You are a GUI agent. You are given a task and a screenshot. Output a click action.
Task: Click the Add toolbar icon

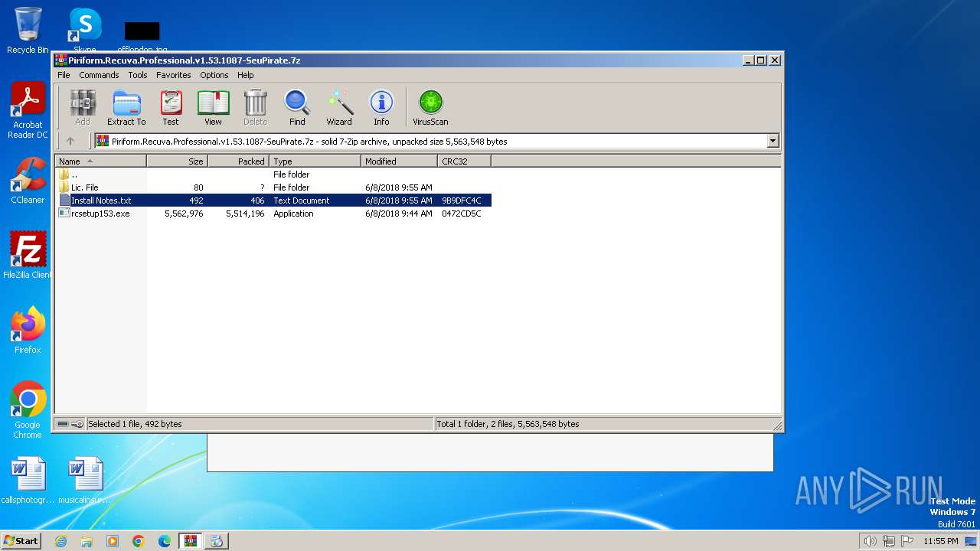83,108
